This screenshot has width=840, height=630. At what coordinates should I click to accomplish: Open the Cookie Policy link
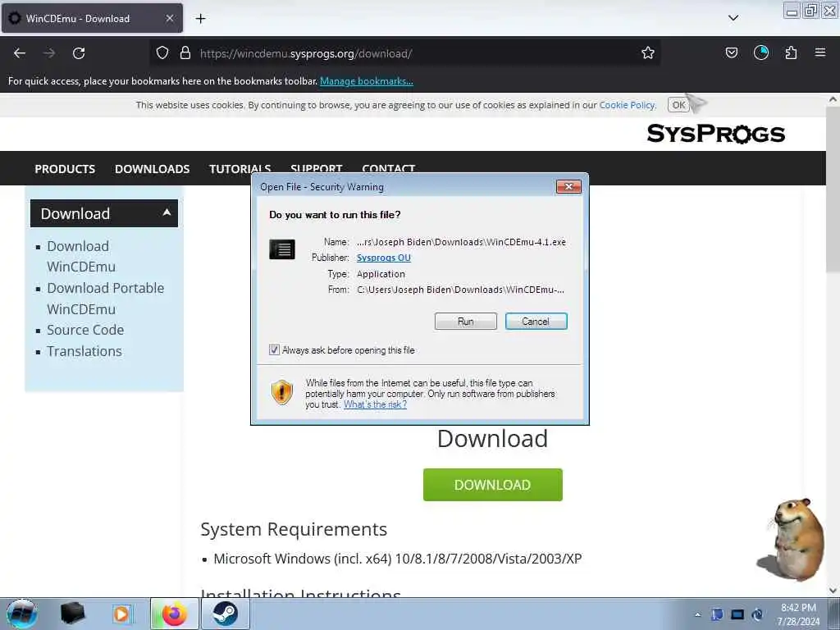pos(627,105)
